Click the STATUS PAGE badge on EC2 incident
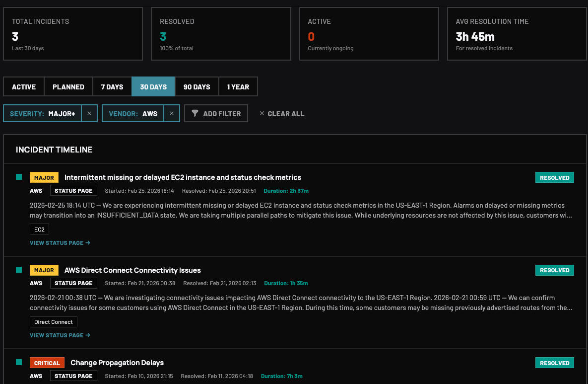Screen dimensions: 588x384 point(73,190)
